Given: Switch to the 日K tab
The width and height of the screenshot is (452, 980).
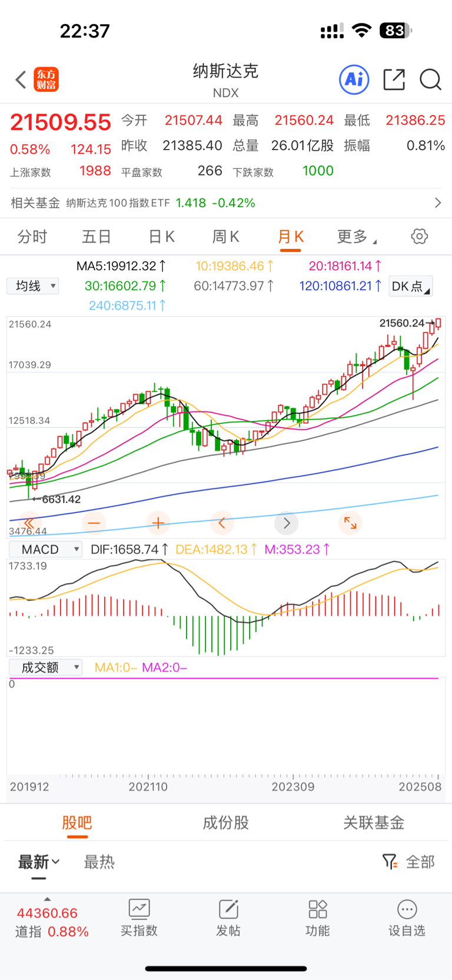Looking at the screenshot, I should pos(161,237).
